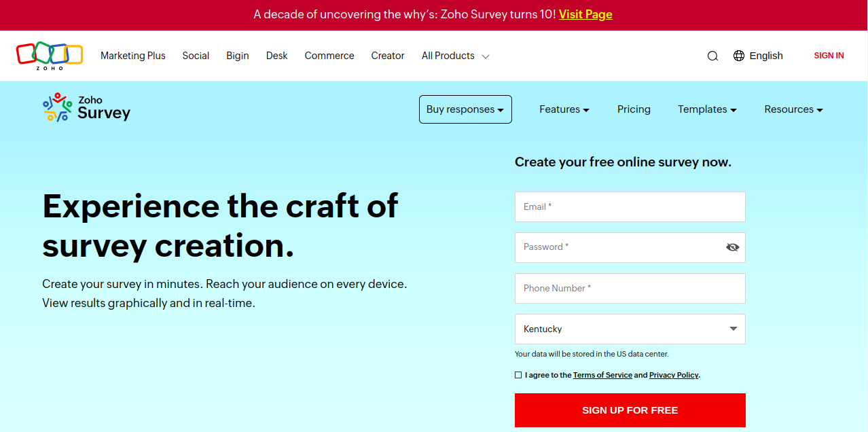Focus the Phone Number input field

tap(630, 288)
